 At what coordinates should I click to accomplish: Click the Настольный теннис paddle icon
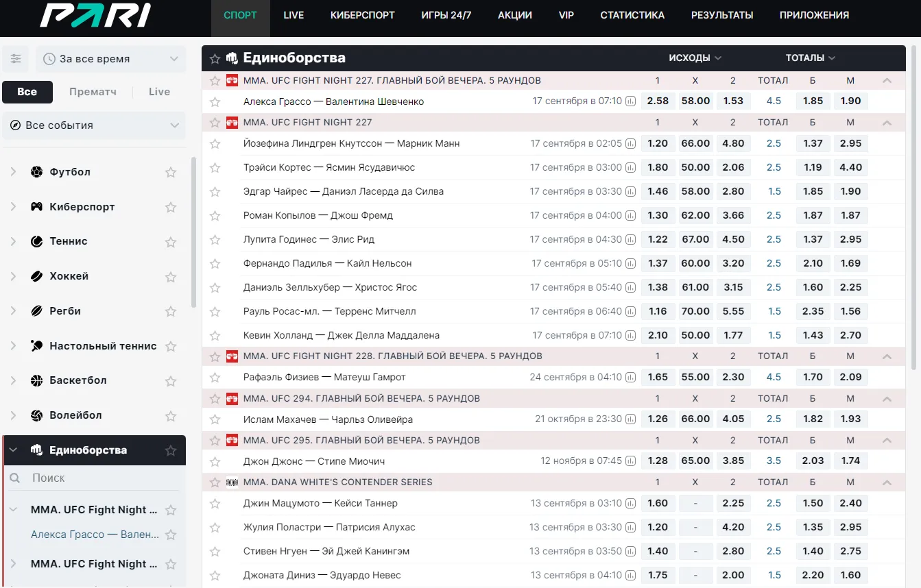(37, 346)
